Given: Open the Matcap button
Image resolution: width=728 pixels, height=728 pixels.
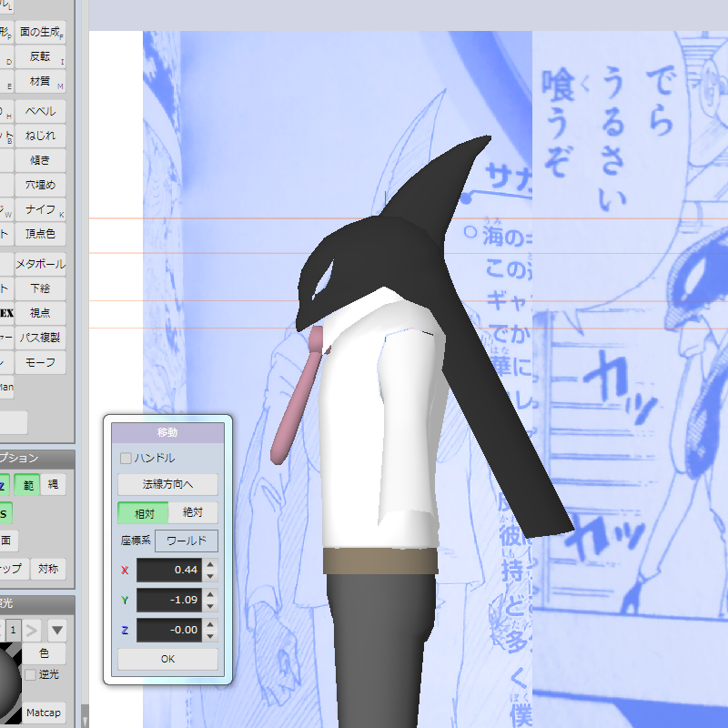Looking at the screenshot, I should tap(44, 713).
